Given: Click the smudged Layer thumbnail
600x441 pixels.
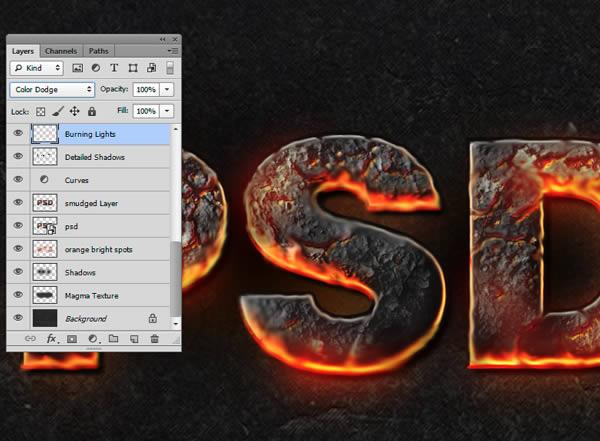Looking at the screenshot, I should (45, 203).
